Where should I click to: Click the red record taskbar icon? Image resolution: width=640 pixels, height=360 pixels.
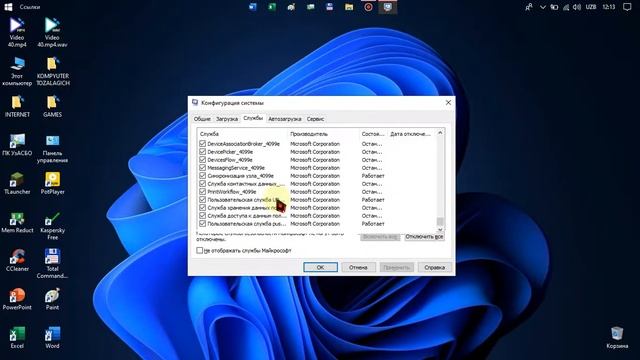tap(368, 7)
